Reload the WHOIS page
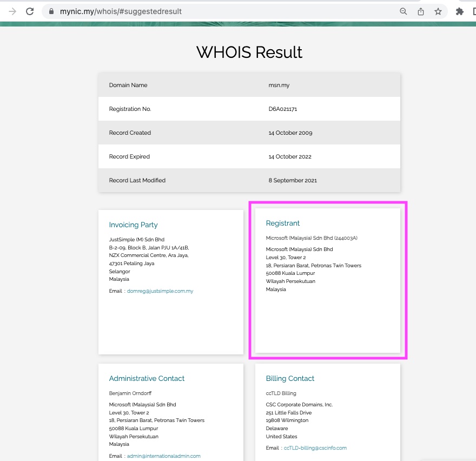The width and height of the screenshot is (476, 461). [30, 11]
